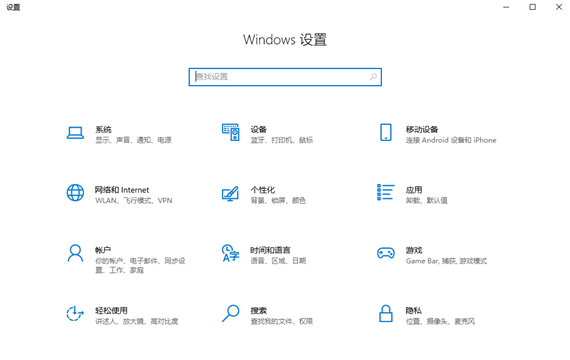This screenshot has width=570, height=360.
Task: Select the 网络和 Internet heading
Action: [122, 189]
